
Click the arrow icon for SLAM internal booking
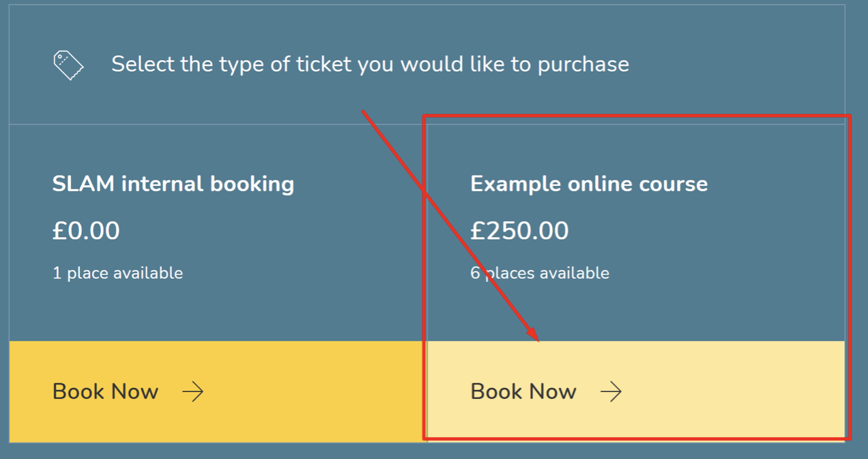click(192, 391)
